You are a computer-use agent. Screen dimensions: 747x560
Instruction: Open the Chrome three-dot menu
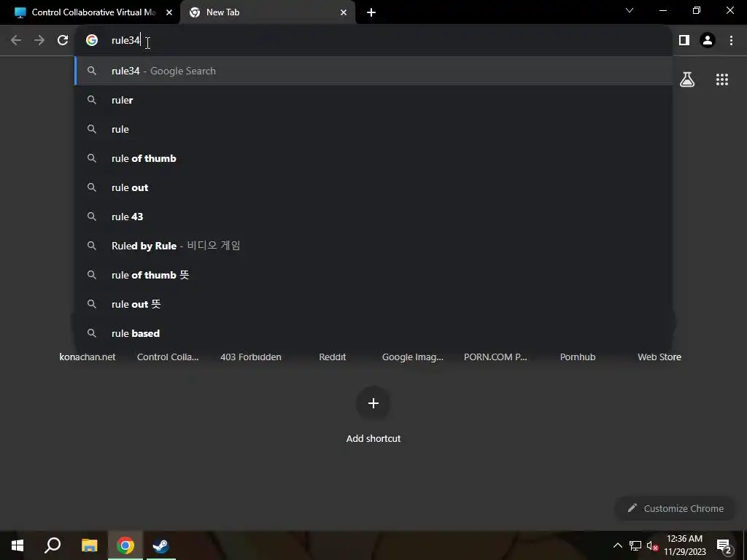(x=731, y=41)
